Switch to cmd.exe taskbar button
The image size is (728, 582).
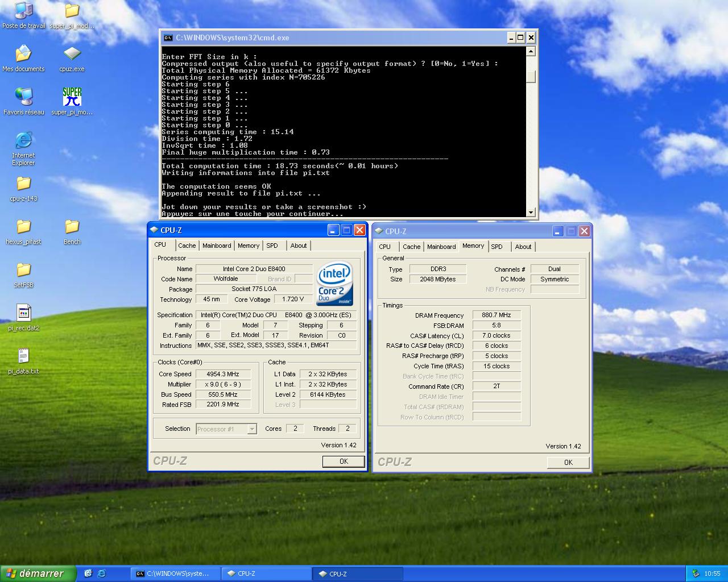(x=175, y=573)
